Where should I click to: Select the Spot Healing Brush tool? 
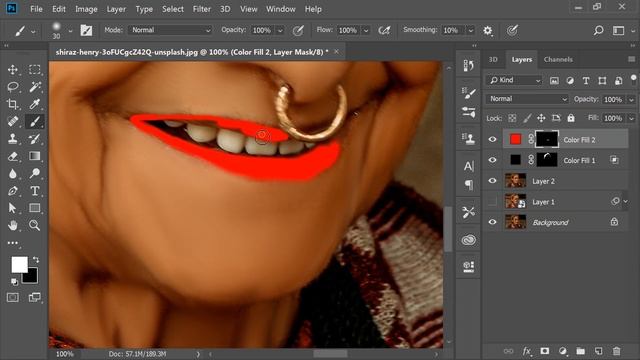pos(13,121)
